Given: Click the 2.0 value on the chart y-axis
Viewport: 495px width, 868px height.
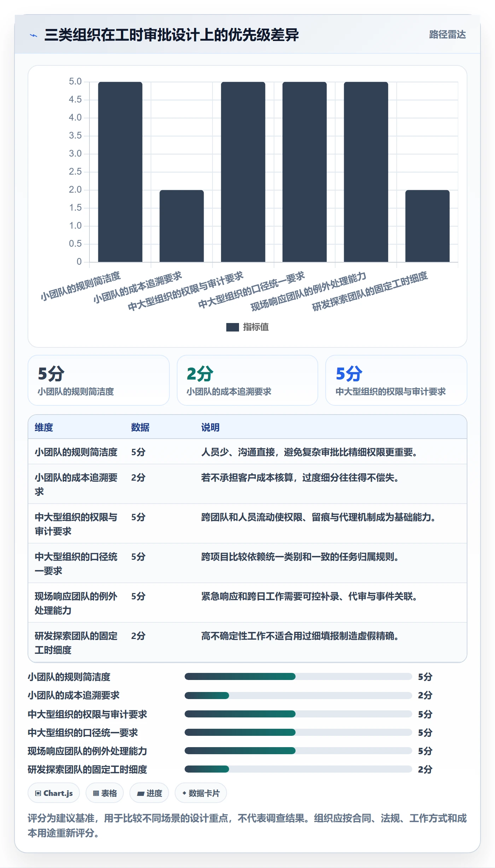Looking at the screenshot, I should coord(75,190).
